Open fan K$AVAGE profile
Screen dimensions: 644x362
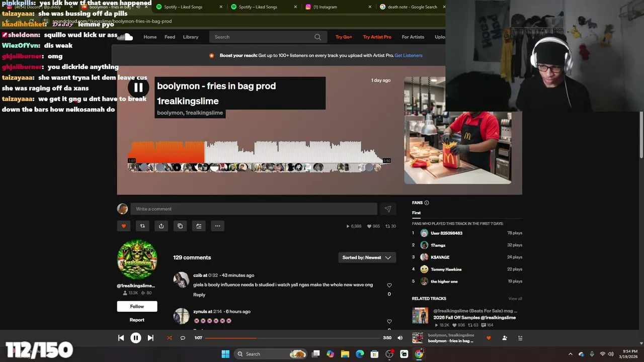pyautogui.click(x=440, y=257)
